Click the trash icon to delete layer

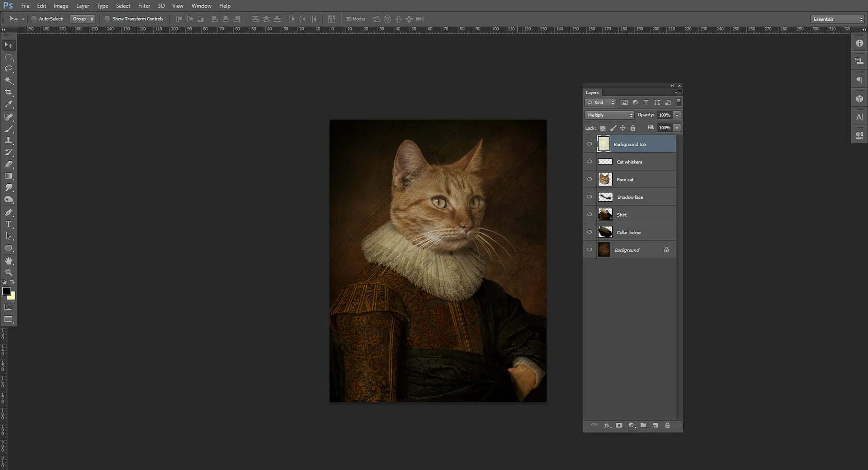click(667, 425)
